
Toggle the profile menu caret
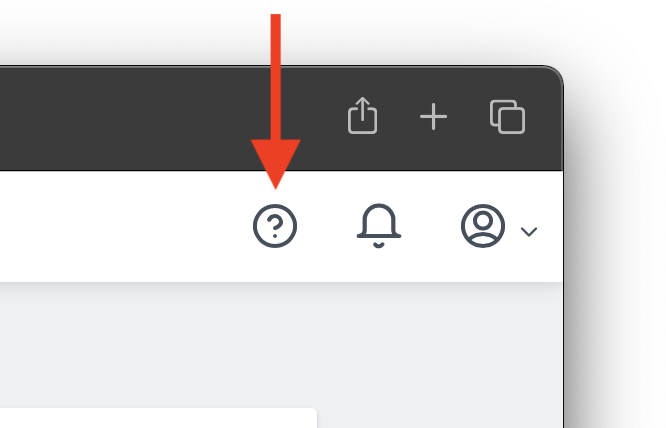529,231
